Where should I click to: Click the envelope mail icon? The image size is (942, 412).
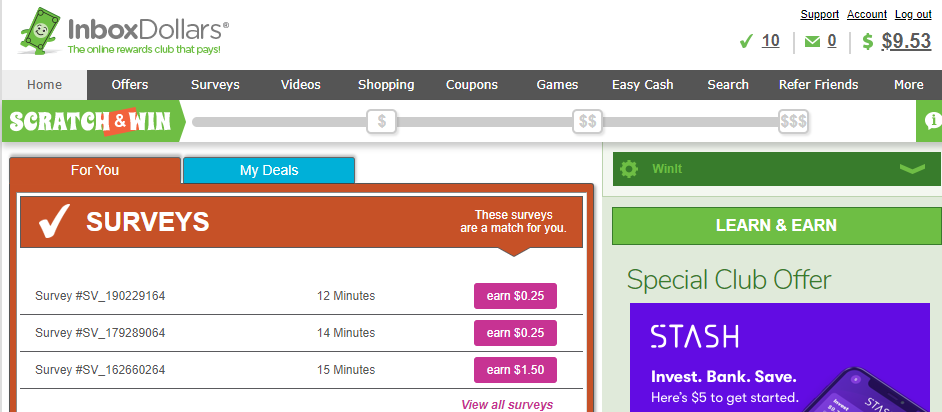[x=812, y=42]
